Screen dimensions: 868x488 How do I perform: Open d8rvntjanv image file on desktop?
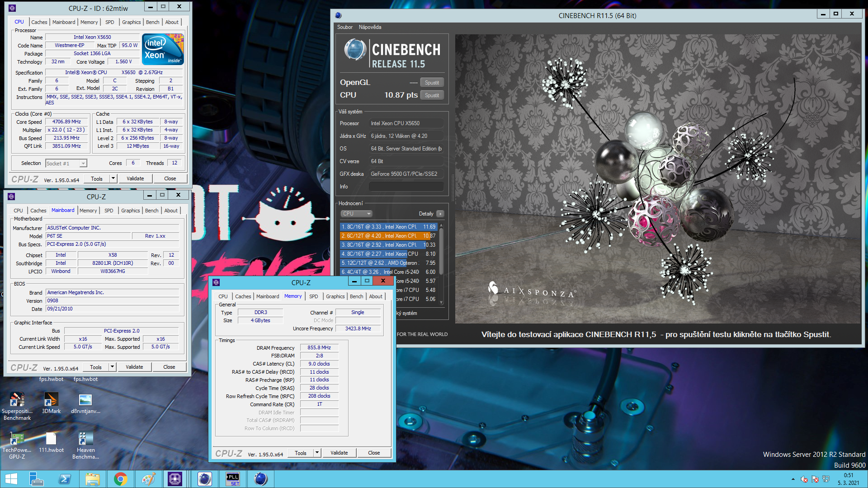(85, 403)
